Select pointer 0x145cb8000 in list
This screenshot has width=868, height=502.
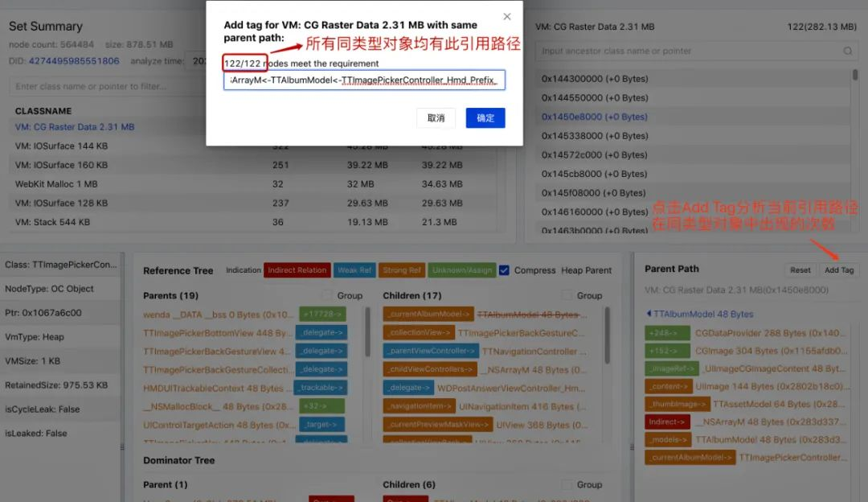coord(692,174)
